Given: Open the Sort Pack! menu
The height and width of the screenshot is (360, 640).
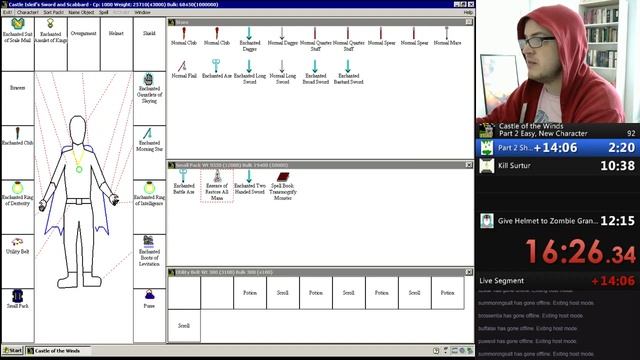Looking at the screenshot, I should (54, 12).
